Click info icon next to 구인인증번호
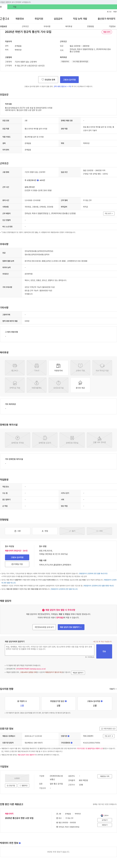The width and height of the screenshot is (117, 868). coord(71,743)
